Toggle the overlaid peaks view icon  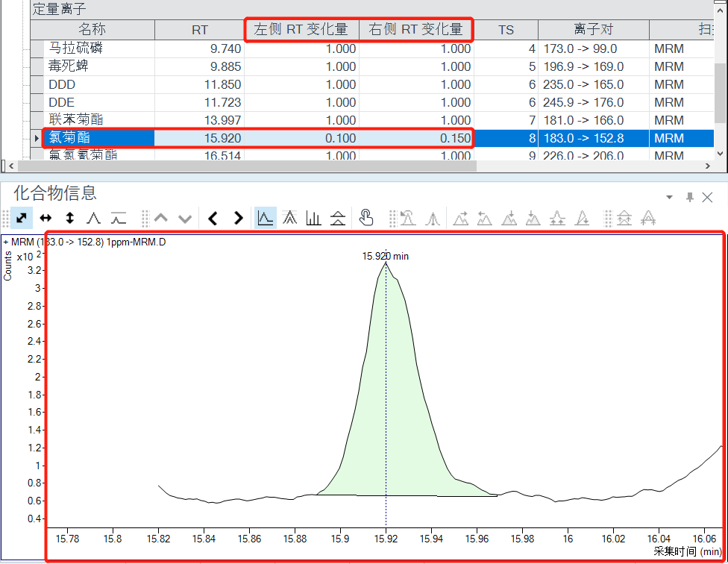pyautogui.click(x=289, y=218)
